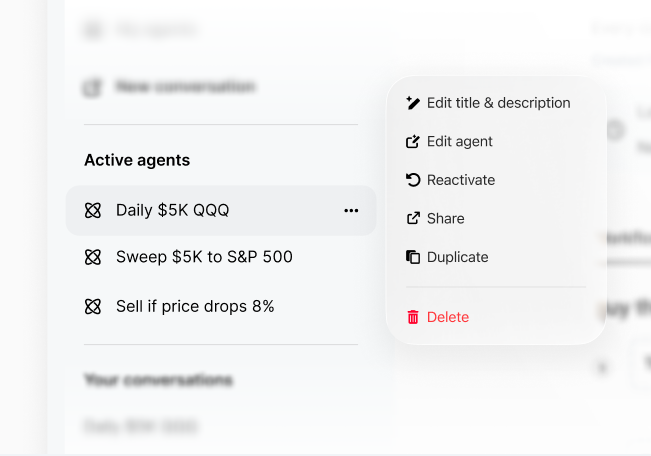The height and width of the screenshot is (456, 651).
Task: Delete the agent via red Delete option
Action: click(447, 317)
